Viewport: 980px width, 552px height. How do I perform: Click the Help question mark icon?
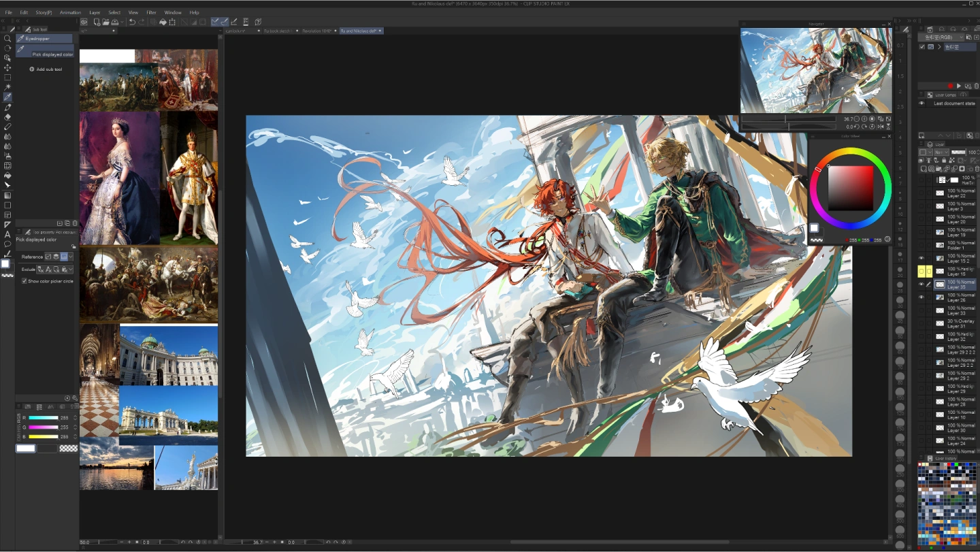(x=259, y=22)
